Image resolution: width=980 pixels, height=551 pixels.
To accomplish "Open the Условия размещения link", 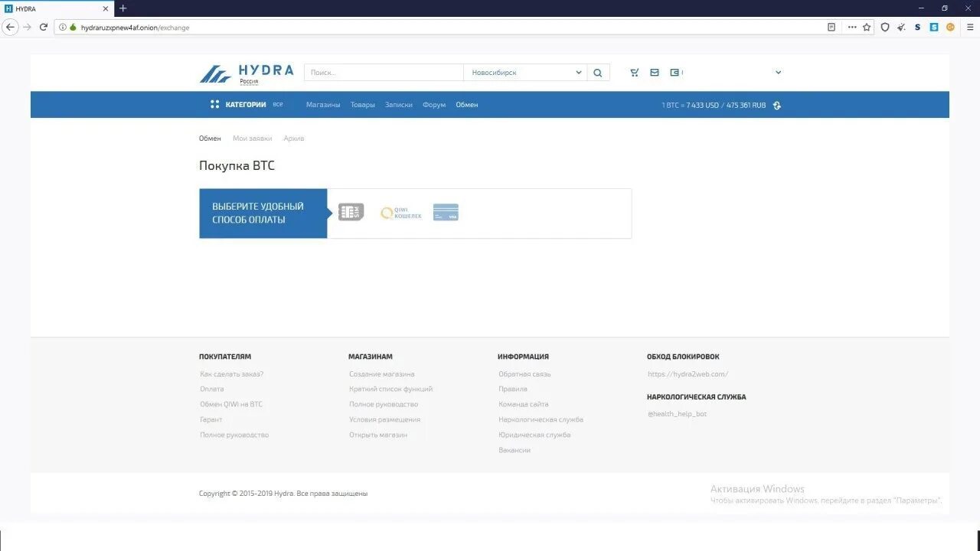I will pyautogui.click(x=385, y=419).
